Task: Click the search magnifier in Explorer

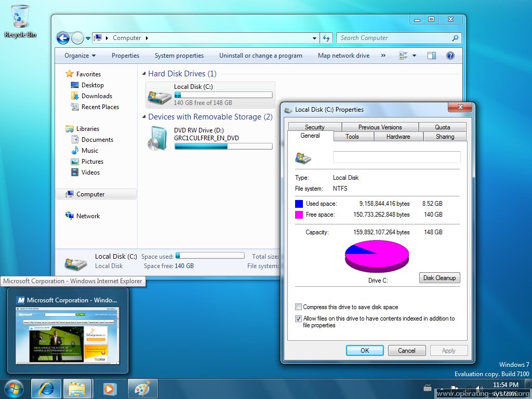Action: pyautogui.click(x=455, y=38)
